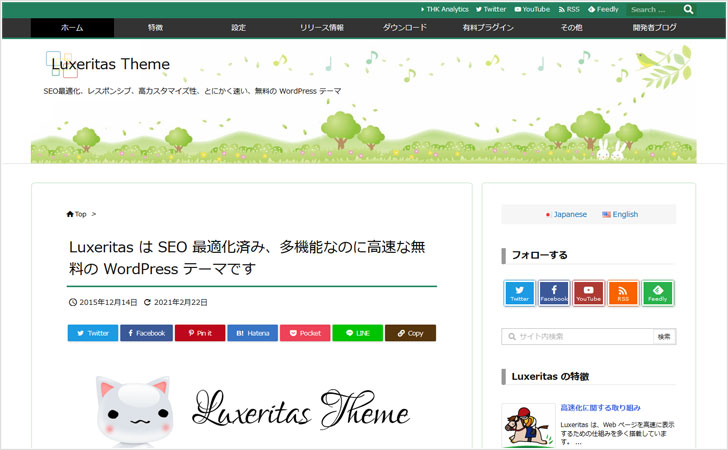Click the article title heading text

pyautogui.click(x=247, y=258)
